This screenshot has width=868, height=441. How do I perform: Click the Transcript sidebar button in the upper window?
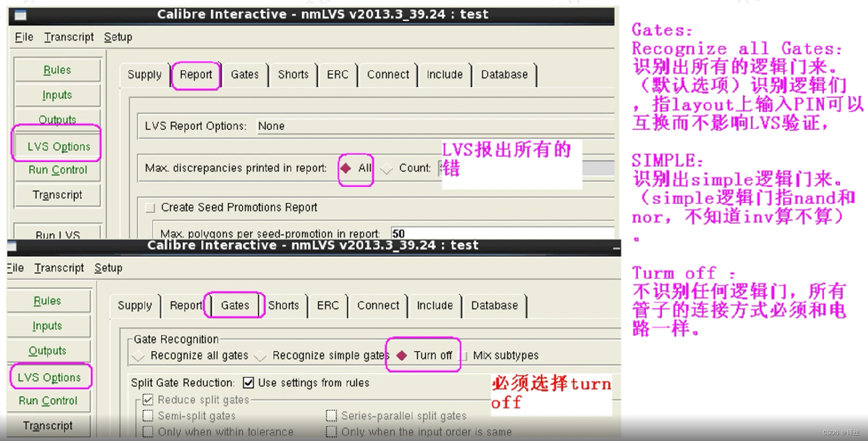(x=57, y=195)
